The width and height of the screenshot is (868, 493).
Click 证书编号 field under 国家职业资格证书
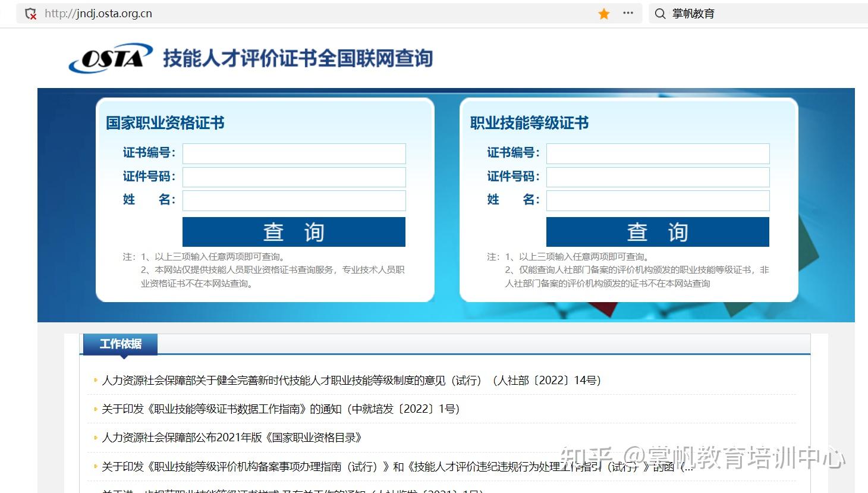click(294, 153)
